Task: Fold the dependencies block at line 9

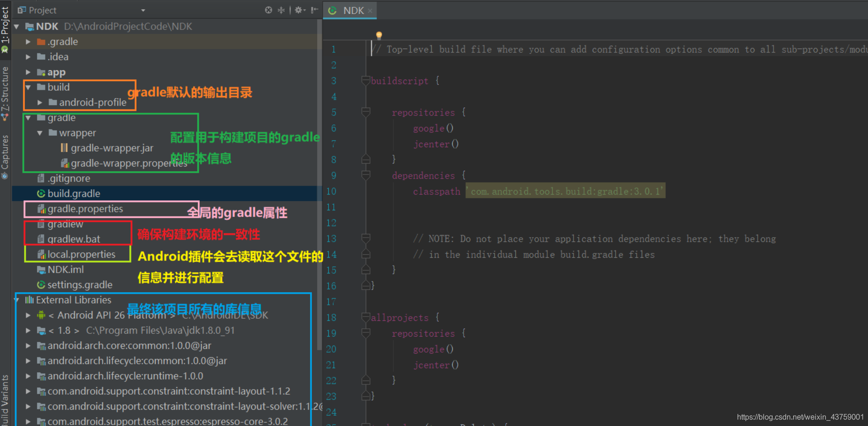Action: pos(366,175)
